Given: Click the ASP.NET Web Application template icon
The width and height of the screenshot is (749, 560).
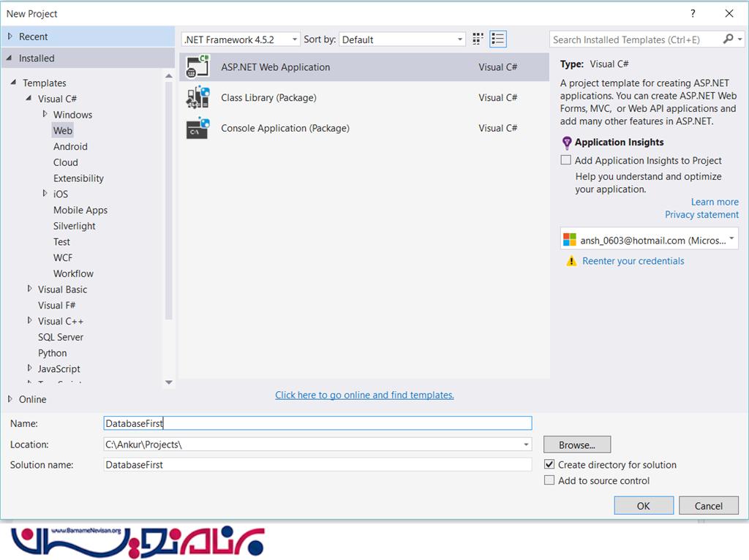Looking at the screenshot, I should [x=197, y=67].
